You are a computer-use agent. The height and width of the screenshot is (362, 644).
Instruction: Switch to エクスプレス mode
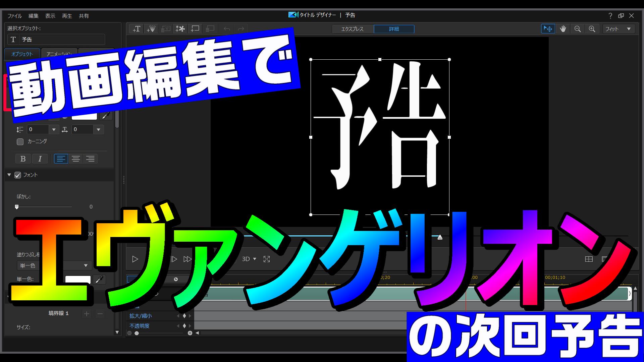tap(352, 29)
